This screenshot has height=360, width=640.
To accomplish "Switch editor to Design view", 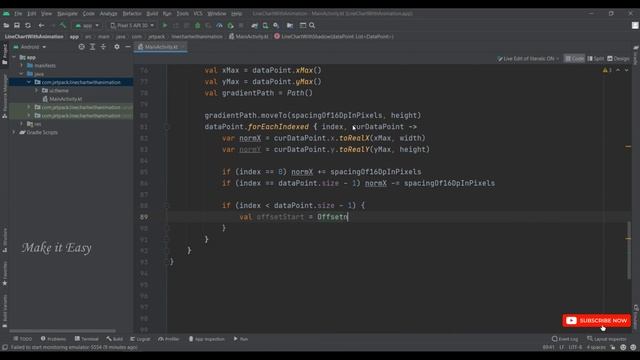I will (x=618, y=59).
